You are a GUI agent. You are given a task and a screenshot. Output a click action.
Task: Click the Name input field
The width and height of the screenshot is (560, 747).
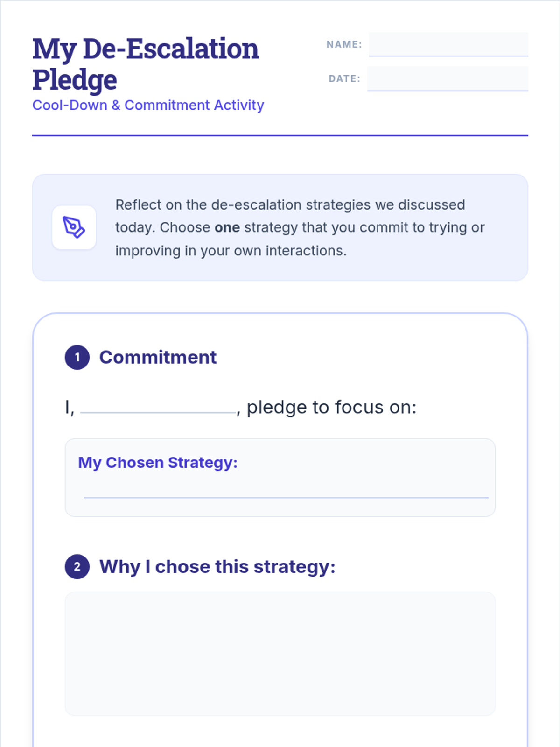(x=448, y=44)
